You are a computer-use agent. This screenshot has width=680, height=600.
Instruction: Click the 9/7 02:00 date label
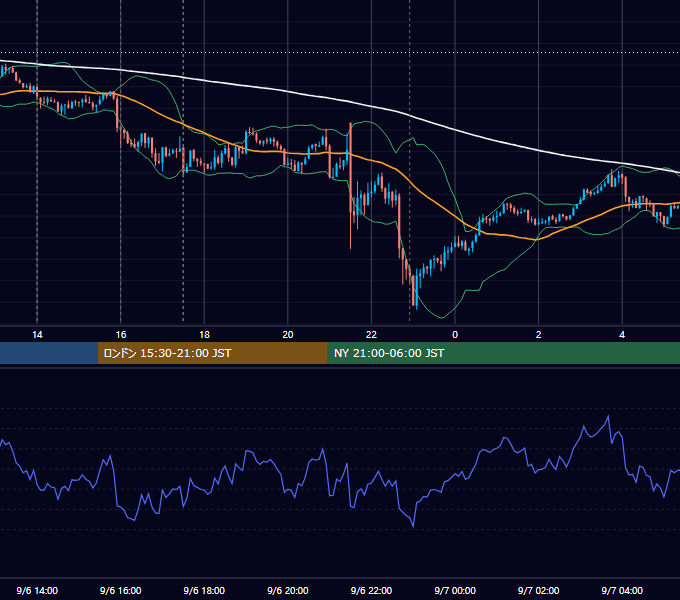coord(539,590)
